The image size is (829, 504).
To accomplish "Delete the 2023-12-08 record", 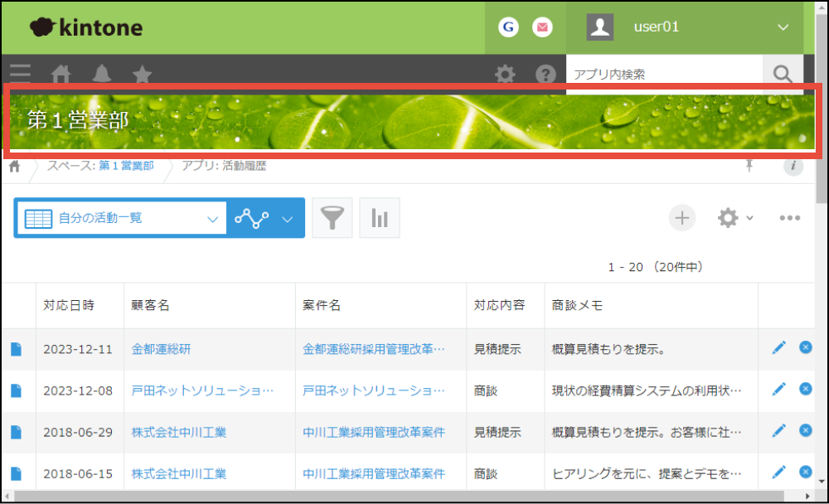I will pos(805,389).
